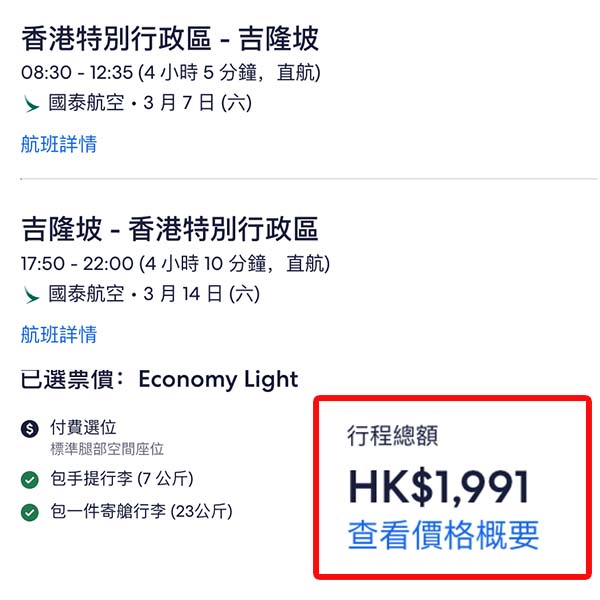Click the dollar icon beside 付費選位

pos(30,430)
